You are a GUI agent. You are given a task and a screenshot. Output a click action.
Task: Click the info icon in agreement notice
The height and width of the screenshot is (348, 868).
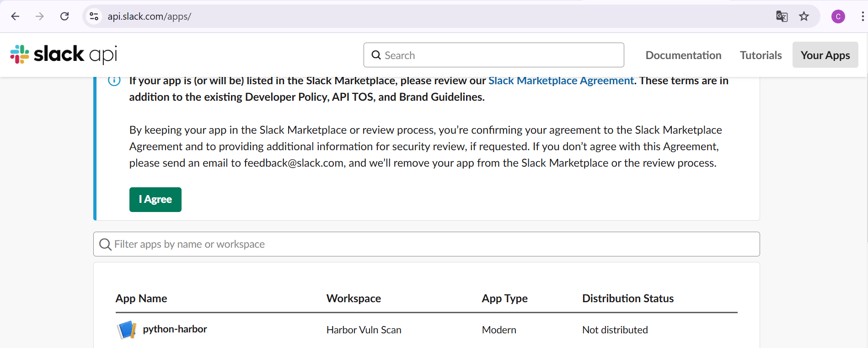tap(114, 81)
